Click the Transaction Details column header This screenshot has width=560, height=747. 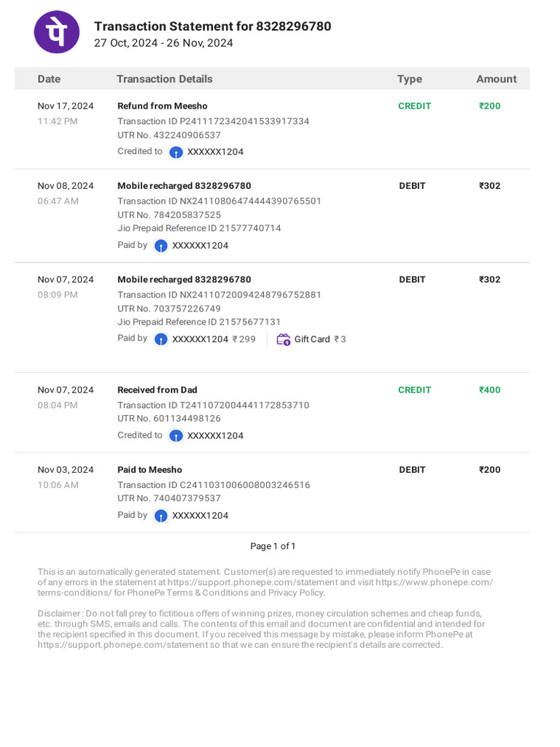tap(165, 79)
